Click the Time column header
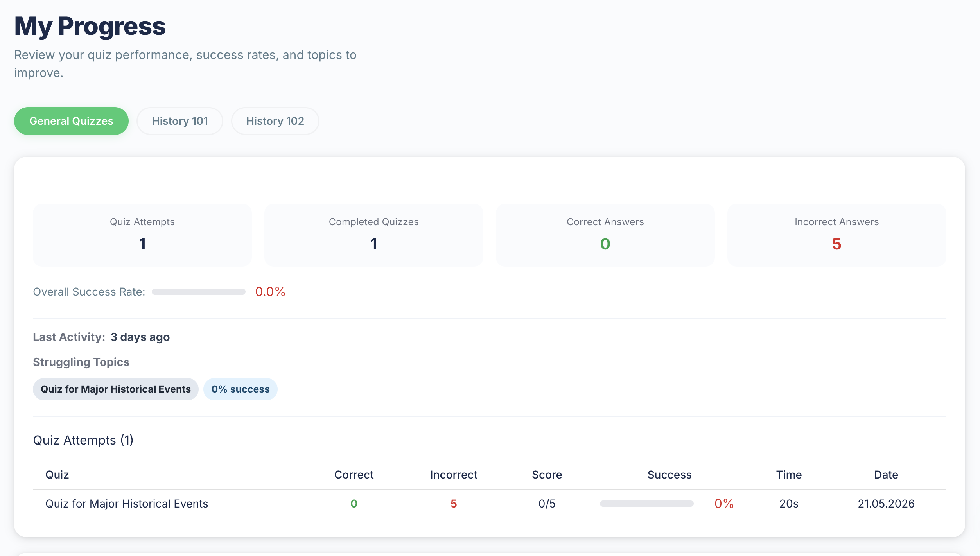This screenshot has height=556, width=980. click(789, 475)
